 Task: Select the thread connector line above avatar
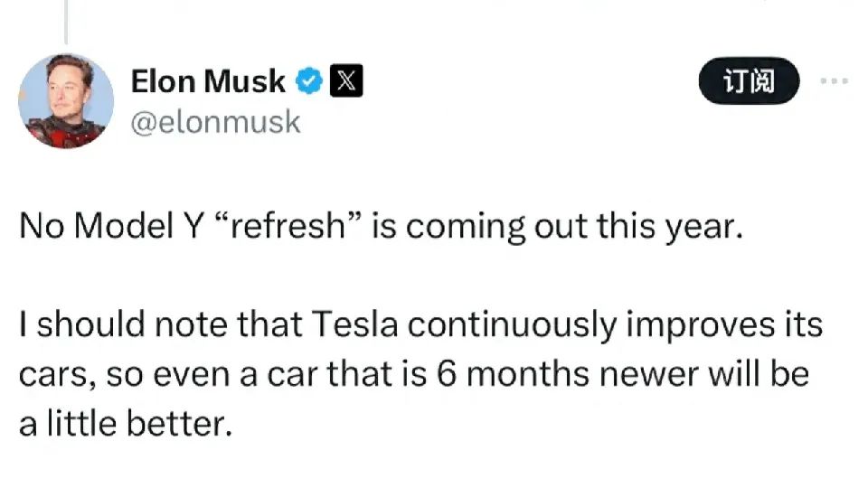(66, 22)
